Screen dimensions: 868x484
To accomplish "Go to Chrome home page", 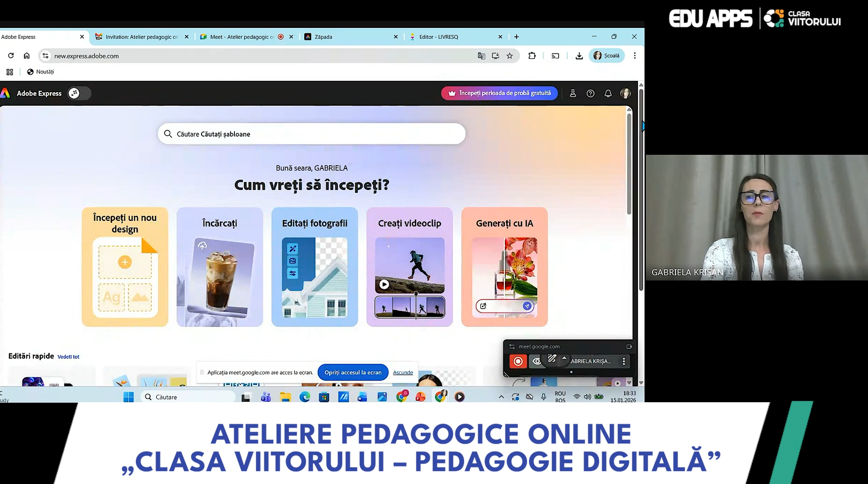I will coord(26,56).
